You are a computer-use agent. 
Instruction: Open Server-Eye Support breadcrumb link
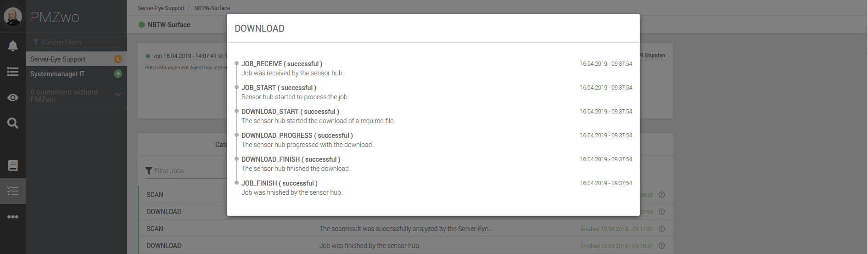pos(161,8)
